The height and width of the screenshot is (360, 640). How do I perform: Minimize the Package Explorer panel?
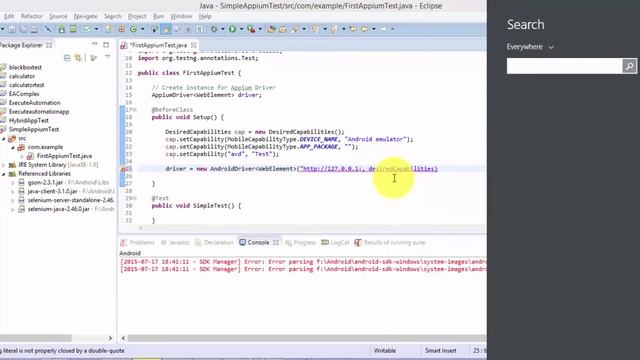point(95,44)
